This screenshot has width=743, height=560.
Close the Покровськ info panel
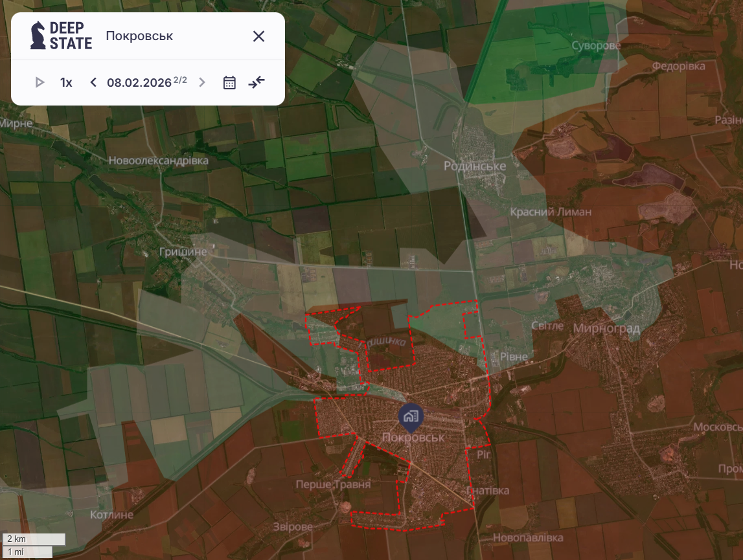[x=258, y=36]
